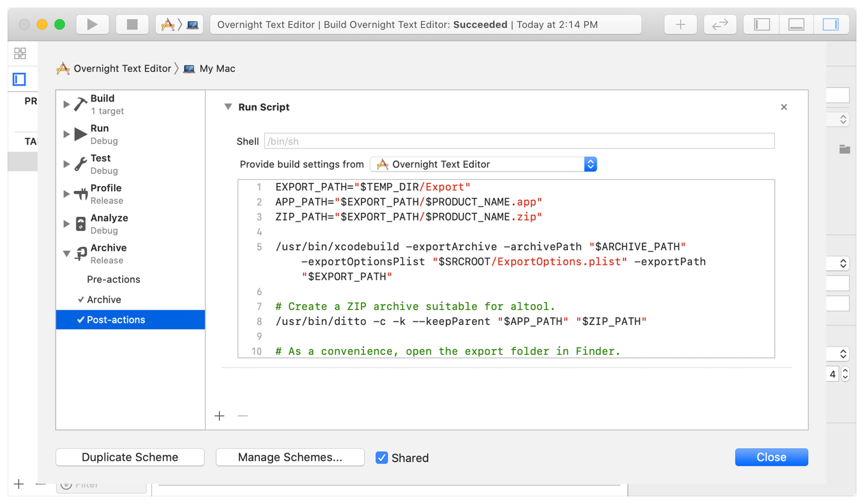Viewport: 864px width, 504px height.
Task: Click the Duplicate Scheme button
Action: click(130, 457)
